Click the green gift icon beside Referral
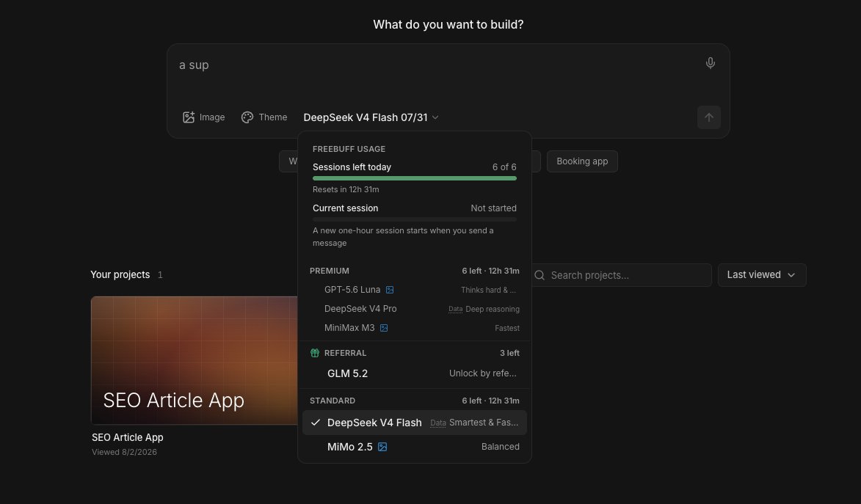 (315, 353)
